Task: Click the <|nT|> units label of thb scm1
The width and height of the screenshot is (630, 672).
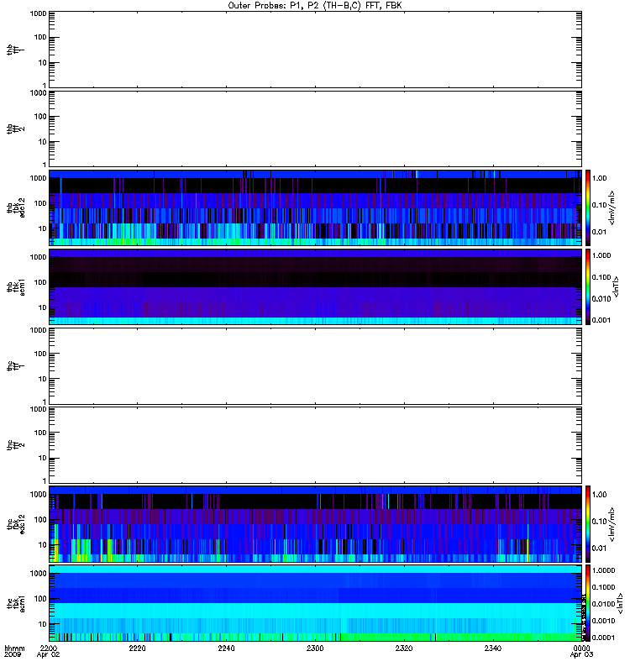Action: click(616, 286)
